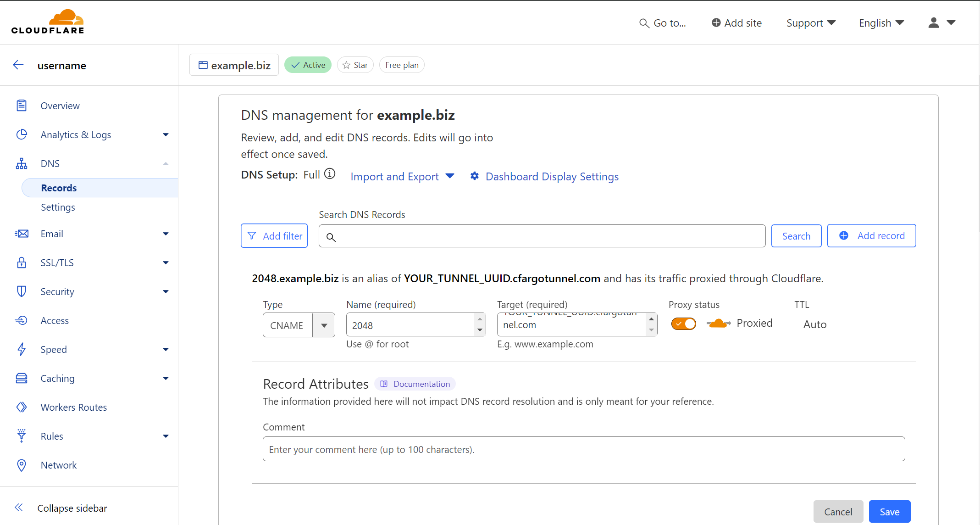This screenshot has width=980, height=525.
Task: Click the plus icon beside Add site
Action: click(716, 22)
